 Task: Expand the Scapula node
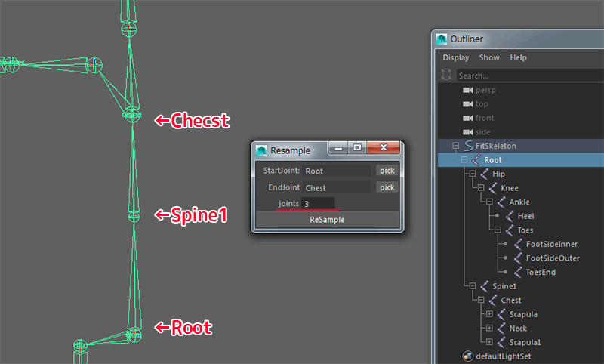pos(489,314)
